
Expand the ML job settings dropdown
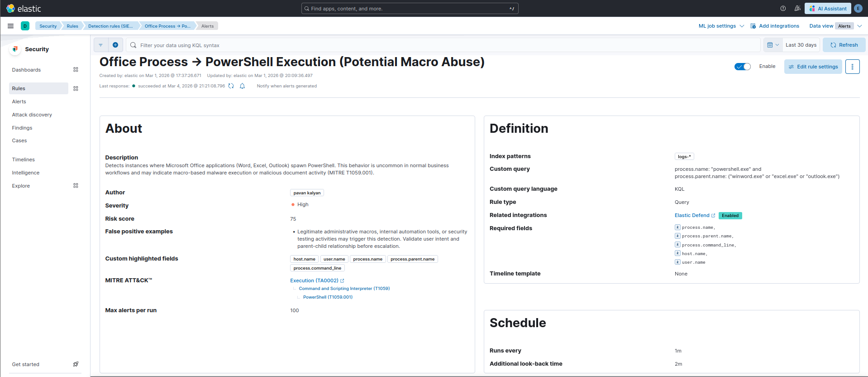pos(721,26)
